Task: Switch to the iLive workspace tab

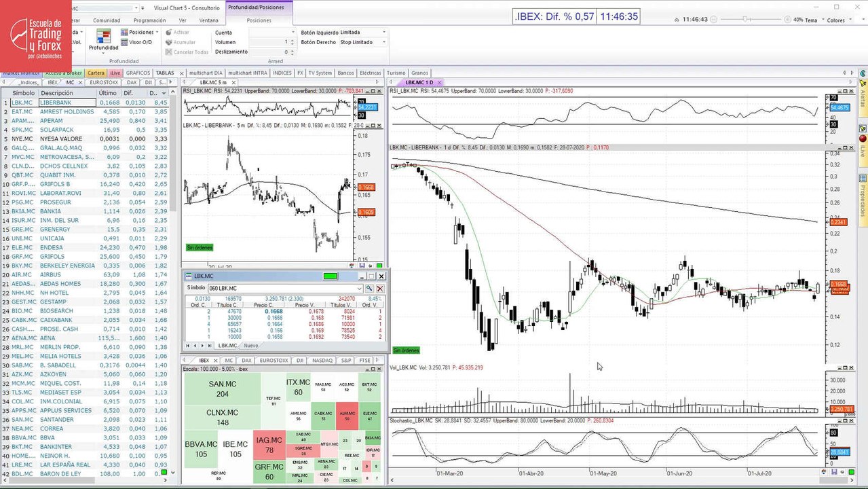Action: pyautogui.click(x=115, y=73)
